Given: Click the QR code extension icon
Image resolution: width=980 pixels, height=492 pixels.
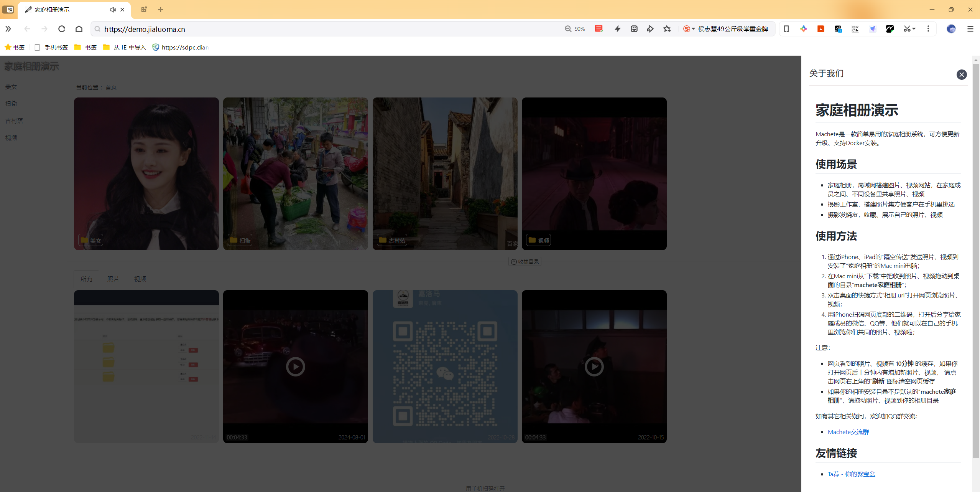Looking at the screenshot, I should 855,29.
